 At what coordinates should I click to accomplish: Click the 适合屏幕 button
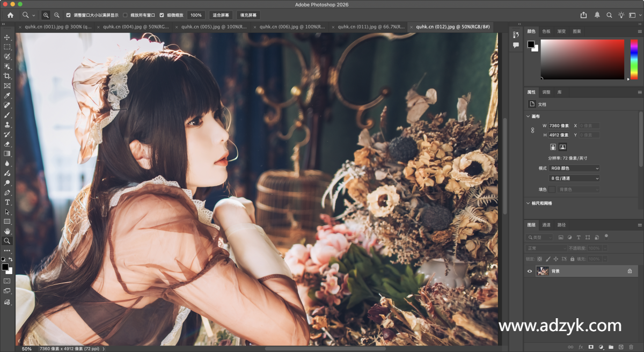pos(221,15)
